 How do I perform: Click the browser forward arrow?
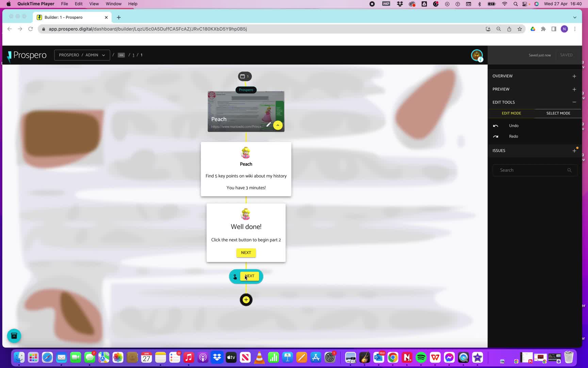(20, 29)
